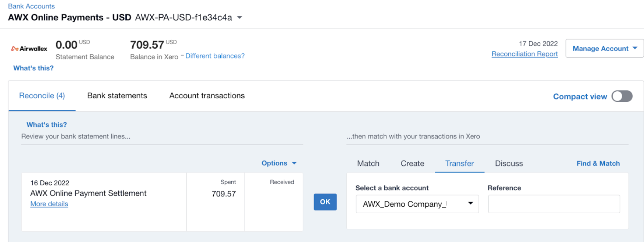Toggle the Compact view switch
Image resolution: width=644 pixels, height=242 pixels.
pyautogui.click(x=622, y=96)
